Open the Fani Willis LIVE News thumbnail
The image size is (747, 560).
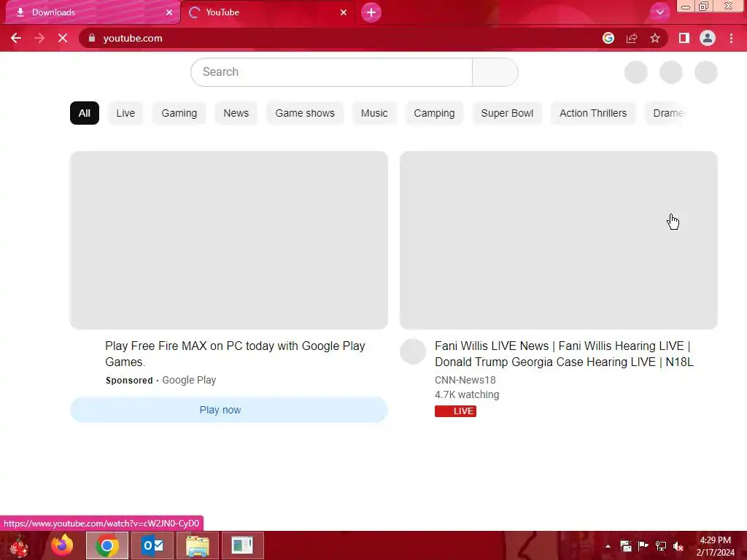click(x=559, y=240)
